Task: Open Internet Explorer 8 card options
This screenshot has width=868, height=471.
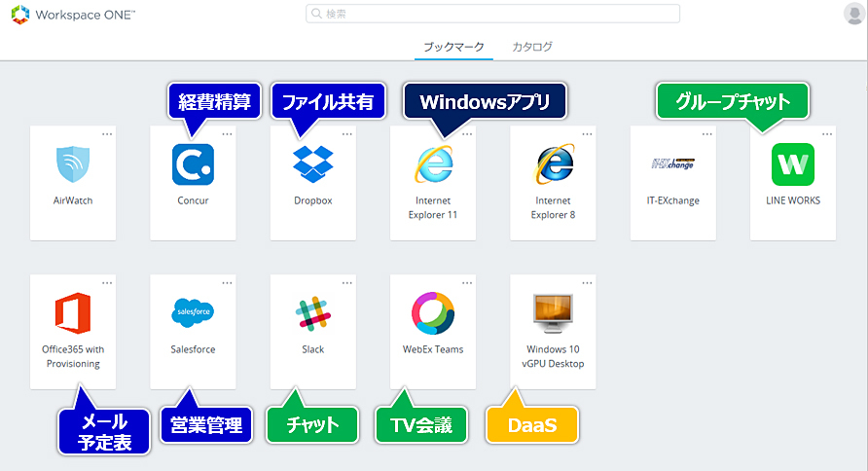Action: pos(588,134)
